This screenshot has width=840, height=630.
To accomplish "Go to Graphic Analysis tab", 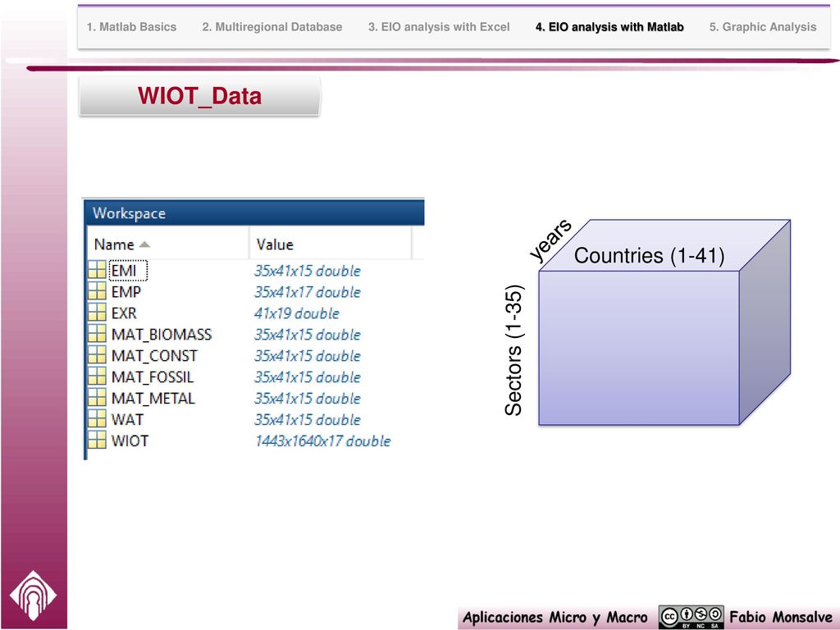I will click(x=763, y=27).
